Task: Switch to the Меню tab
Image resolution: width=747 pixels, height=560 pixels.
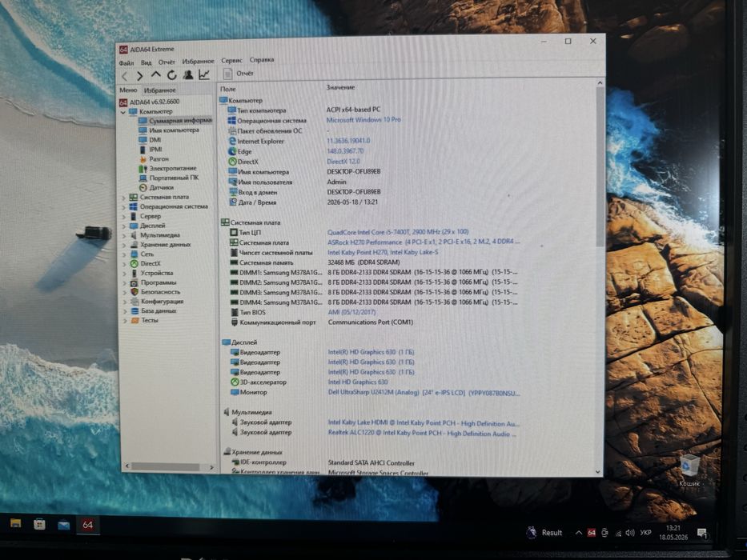Action: click(x=128, y=90)
